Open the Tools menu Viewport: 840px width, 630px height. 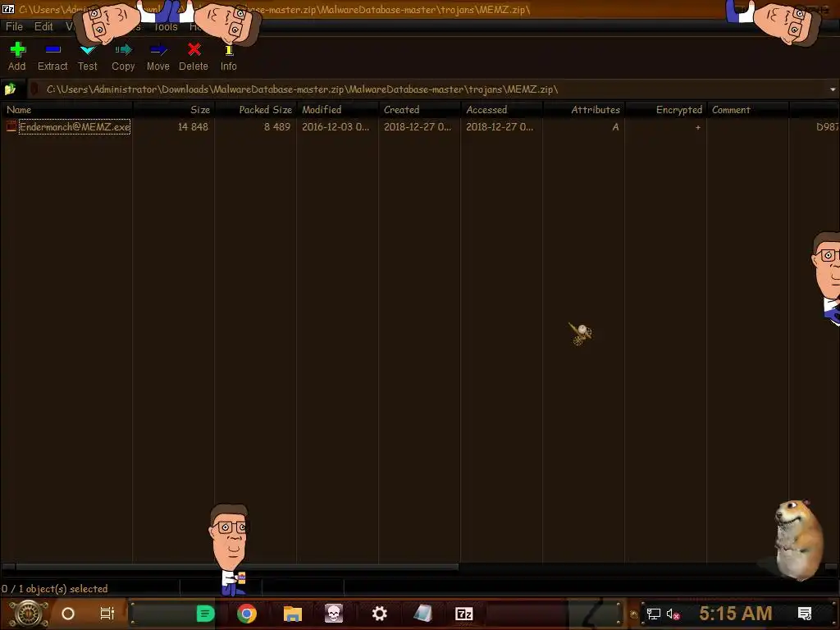point(166,26)
